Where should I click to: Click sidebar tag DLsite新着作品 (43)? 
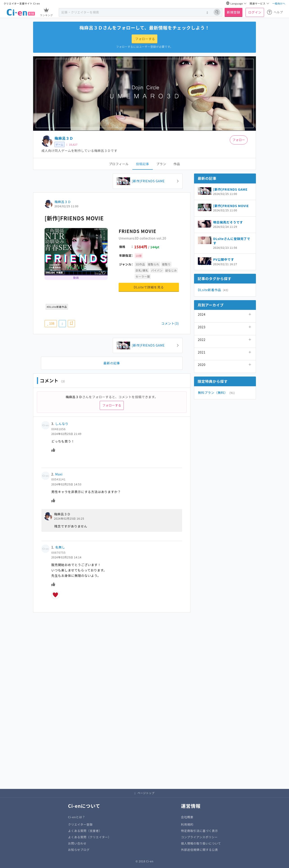209,290
